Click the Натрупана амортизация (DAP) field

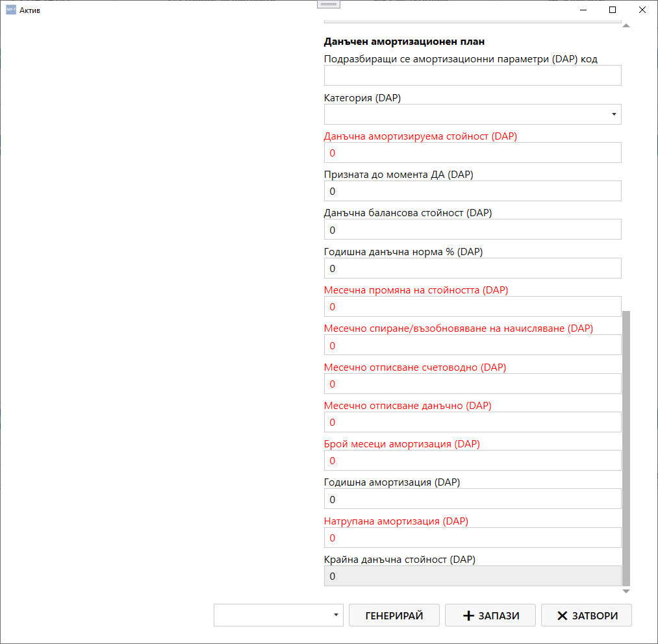472,538
